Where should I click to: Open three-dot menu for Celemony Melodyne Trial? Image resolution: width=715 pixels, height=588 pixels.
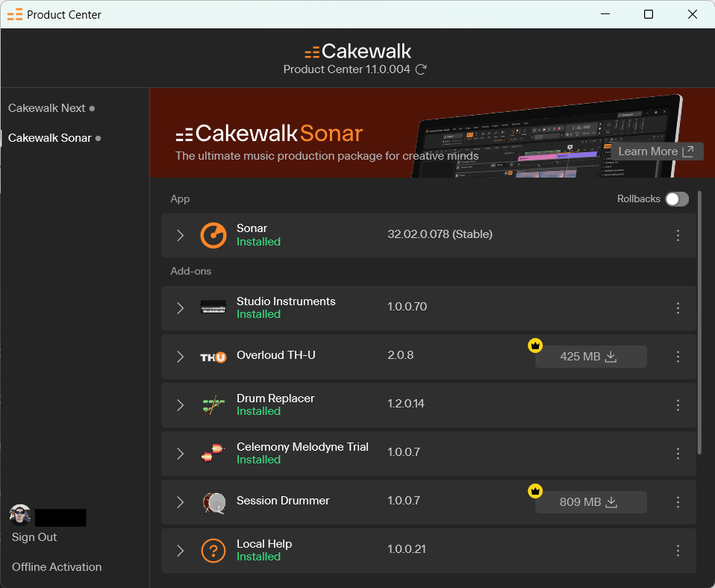(678, 454)
